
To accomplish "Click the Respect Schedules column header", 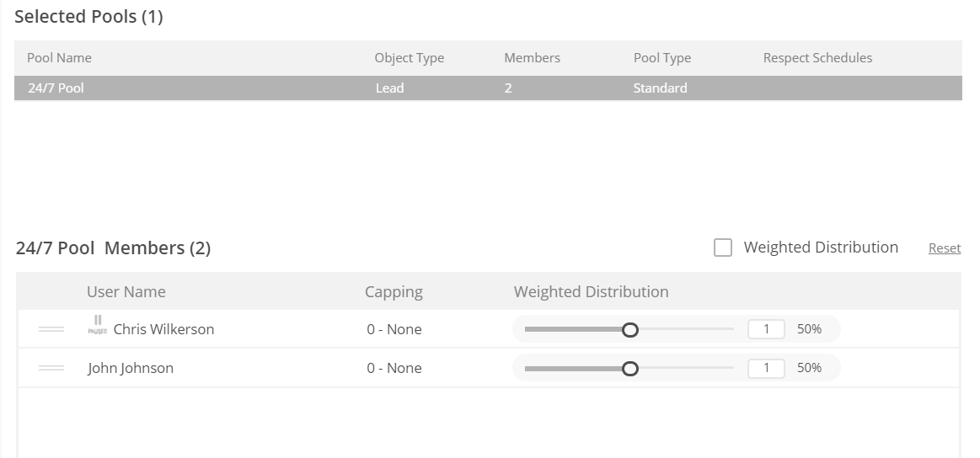I will pos(817,58).
